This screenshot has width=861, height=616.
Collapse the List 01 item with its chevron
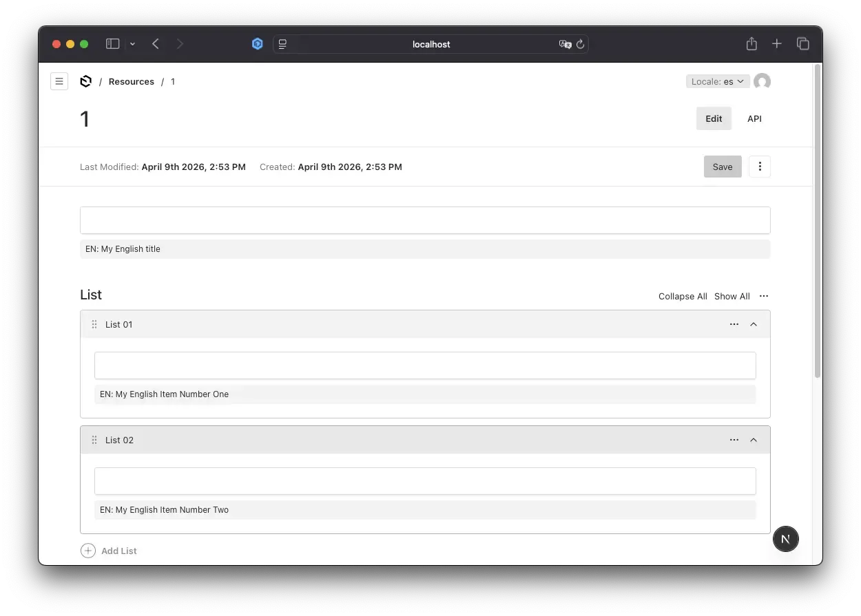754,324
